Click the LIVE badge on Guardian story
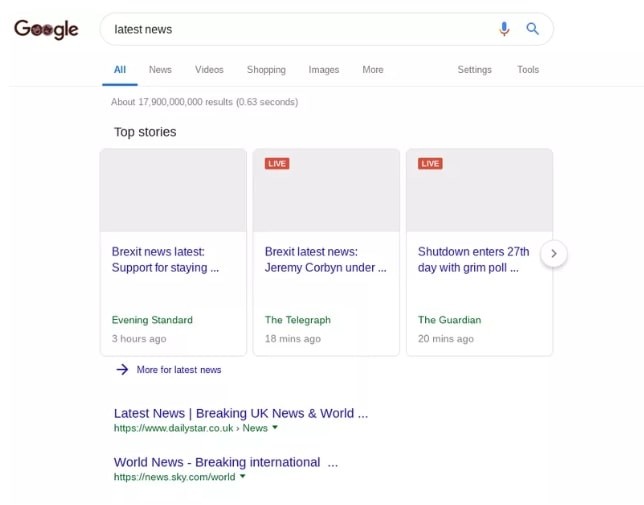644x505 pixels. pyautogui.click(x=430, y=163)
